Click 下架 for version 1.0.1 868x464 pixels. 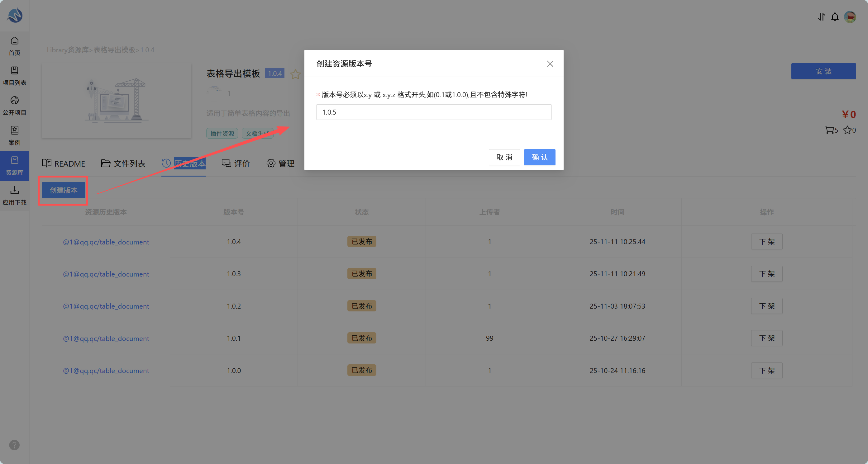coord(766,338)
